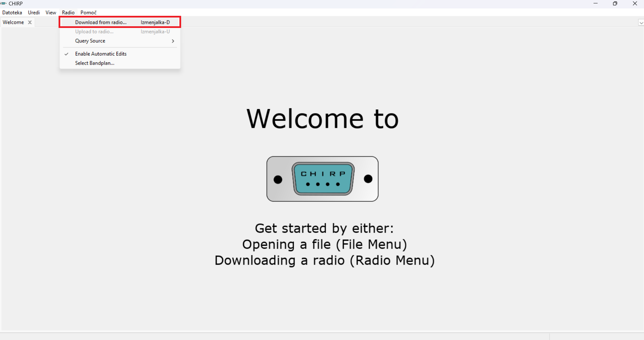Image resolution: width=644 pixels, height=340 pixels.
Task: Open Select Bandplan... dialog
Action: (x=120, y=63)
